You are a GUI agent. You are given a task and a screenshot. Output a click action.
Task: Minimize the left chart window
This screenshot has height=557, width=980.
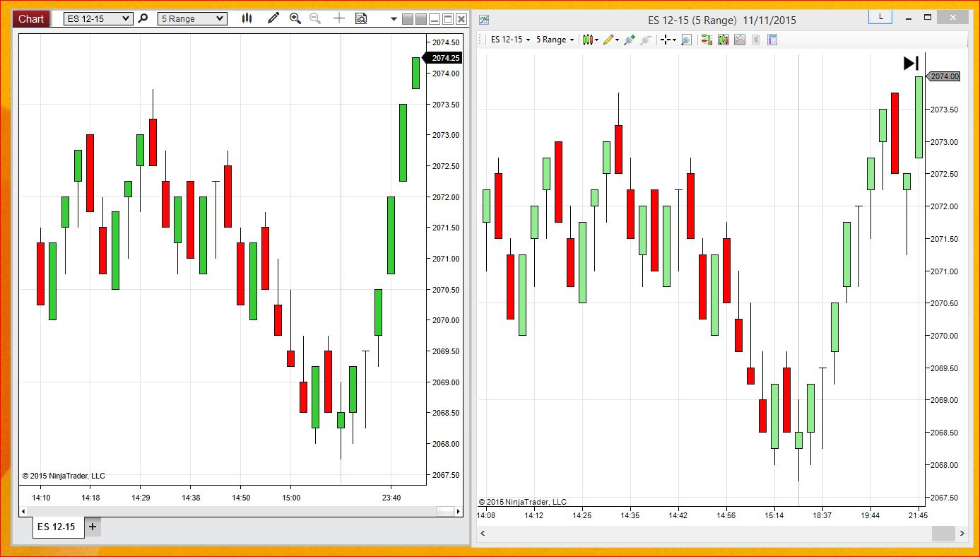tap(435, 19)
